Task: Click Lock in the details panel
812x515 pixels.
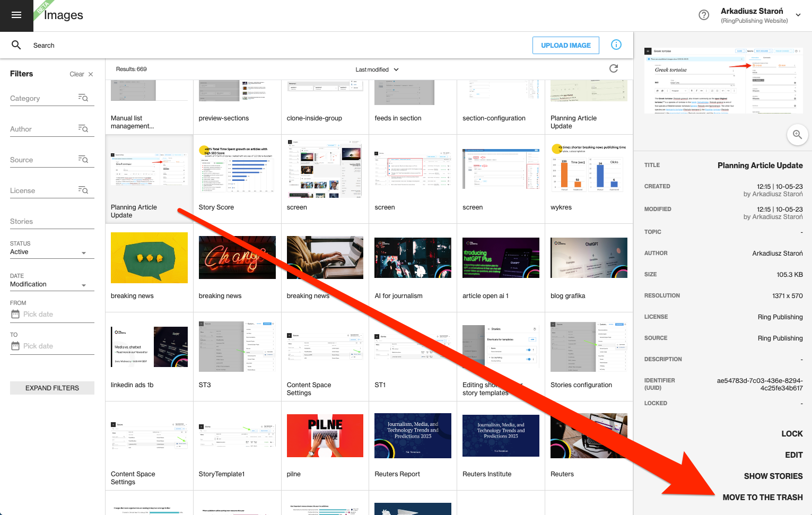Action: 792,434
